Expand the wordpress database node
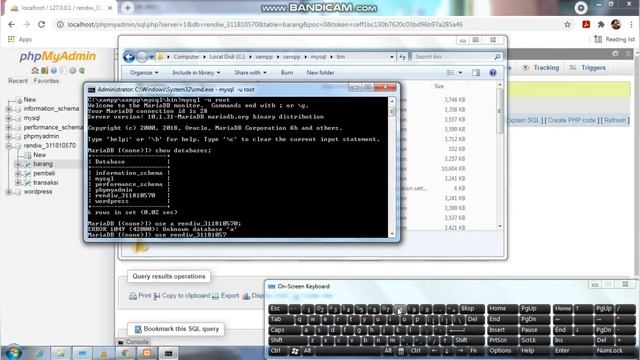Viewport: 640px width, 360px height. coord(9,192)
